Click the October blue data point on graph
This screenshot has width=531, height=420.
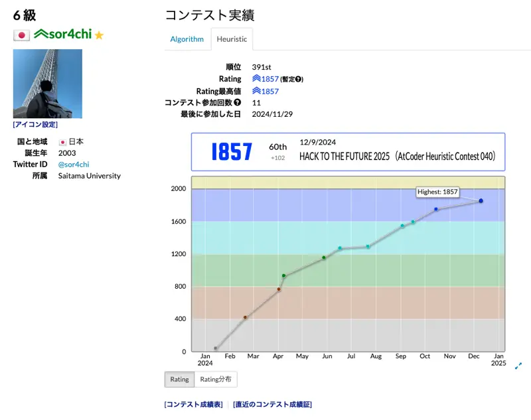click(436, 209)
